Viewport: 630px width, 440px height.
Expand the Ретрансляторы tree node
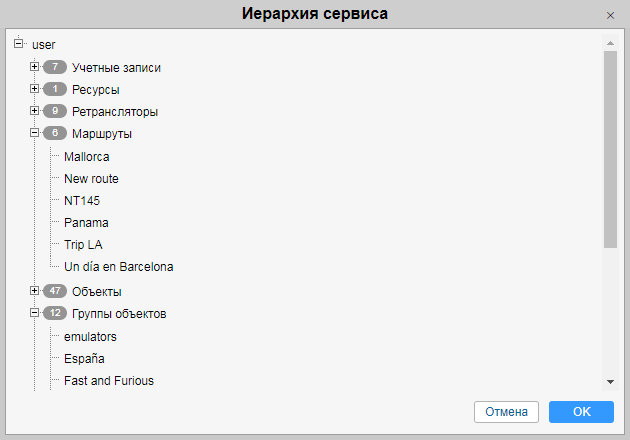click(x=34, y=111)
